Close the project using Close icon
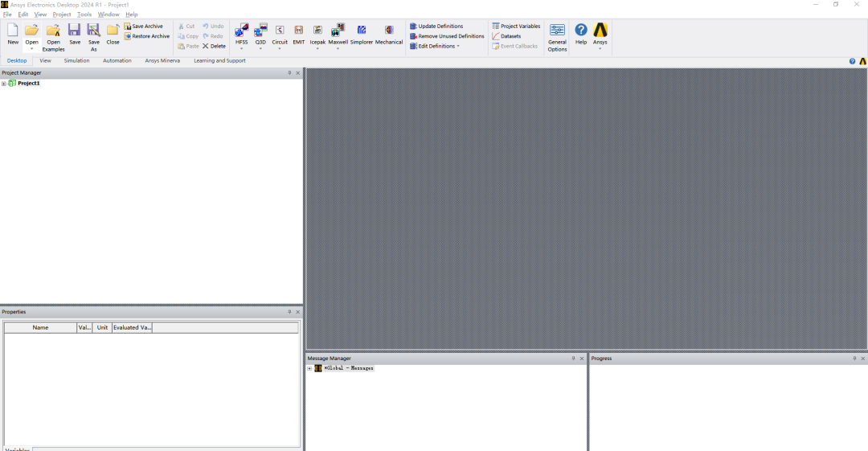Image resolution: width=868 pixels, height=451 pixels. [113, 30]
